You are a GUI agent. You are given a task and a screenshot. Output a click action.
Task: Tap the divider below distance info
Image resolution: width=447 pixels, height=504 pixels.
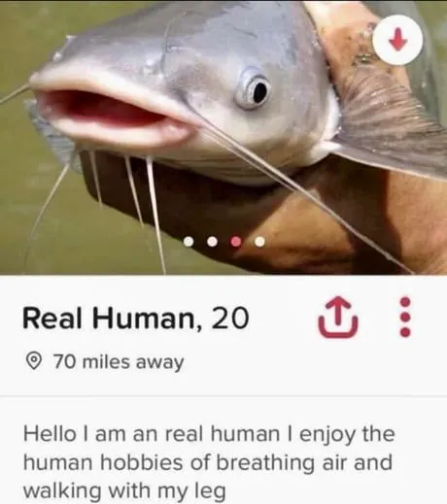coord(223,395)
